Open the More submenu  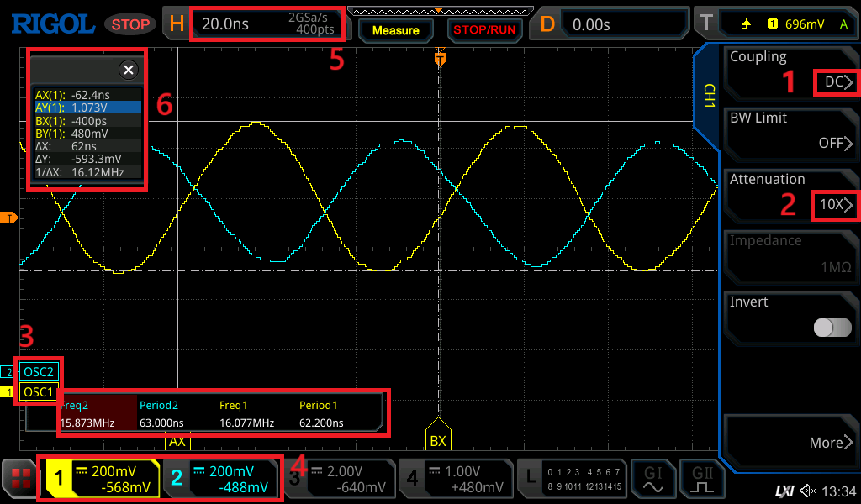tap(832, 443)
